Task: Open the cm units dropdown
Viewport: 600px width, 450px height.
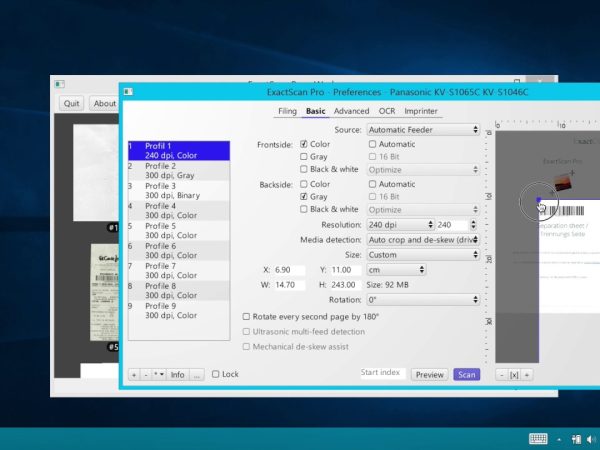Action: click(396, 270)
